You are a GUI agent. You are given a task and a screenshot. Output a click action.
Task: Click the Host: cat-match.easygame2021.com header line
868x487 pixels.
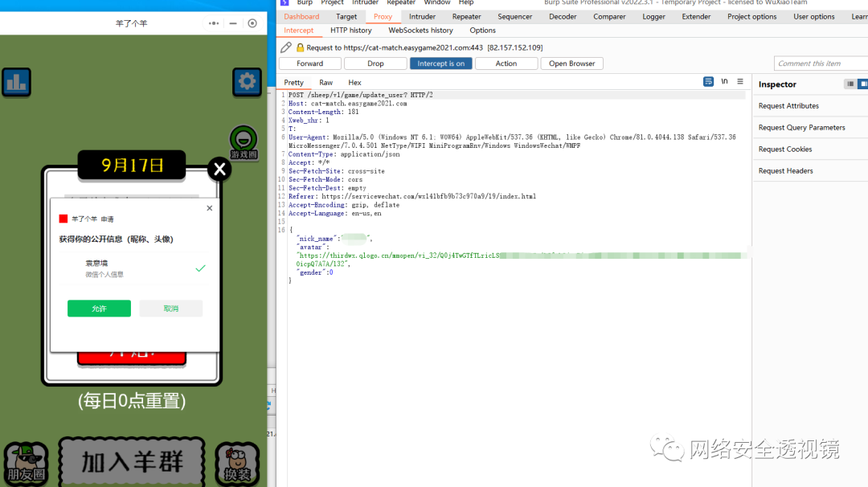(x=348, y=104)
